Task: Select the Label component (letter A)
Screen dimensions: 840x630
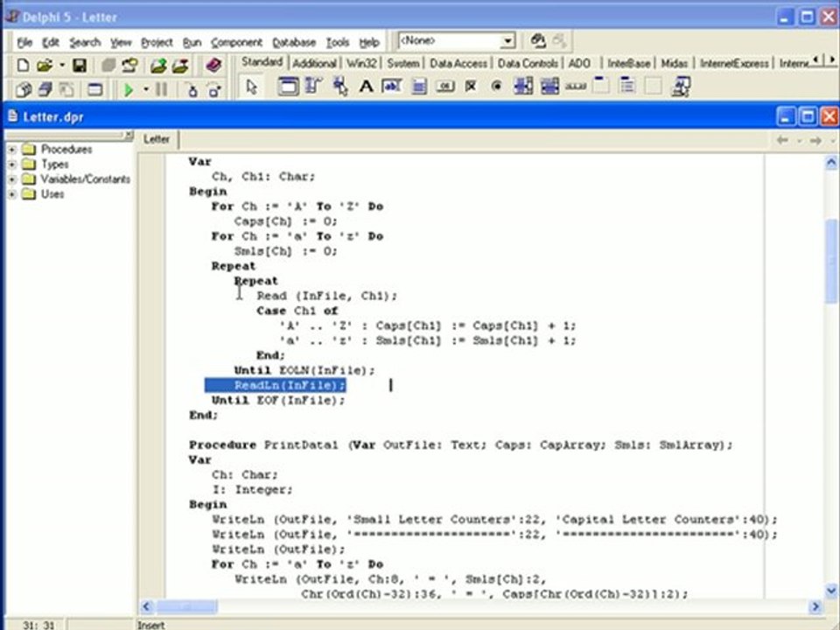Action: 366,87
